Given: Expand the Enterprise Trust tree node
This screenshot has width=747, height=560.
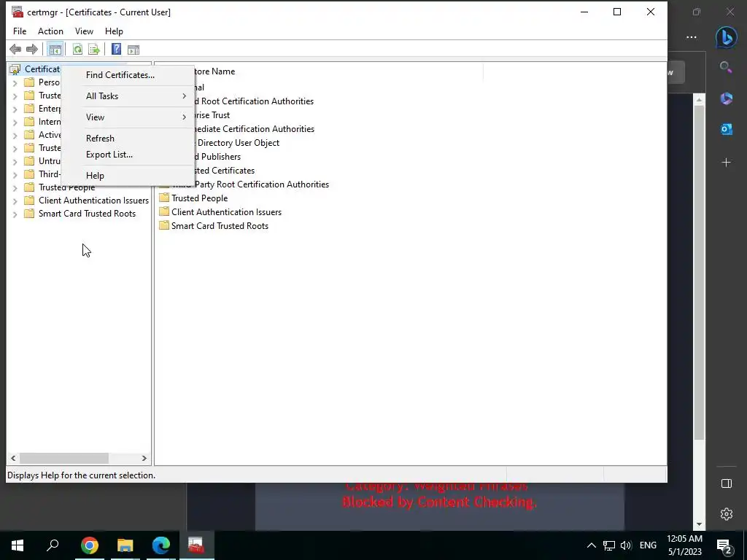Looking at the screenshot, I should [x=15, y=109].
